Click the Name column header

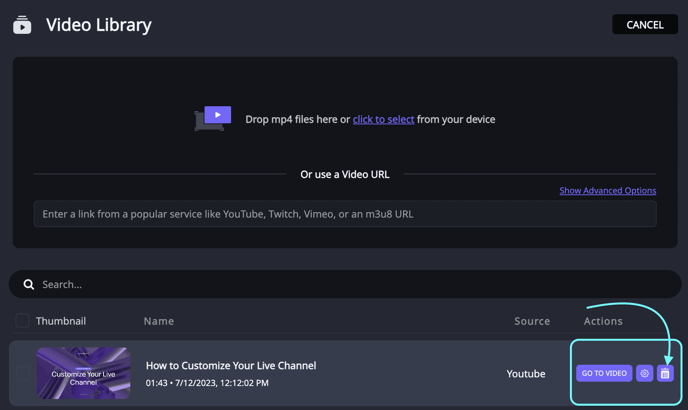(x=159, y=321)
